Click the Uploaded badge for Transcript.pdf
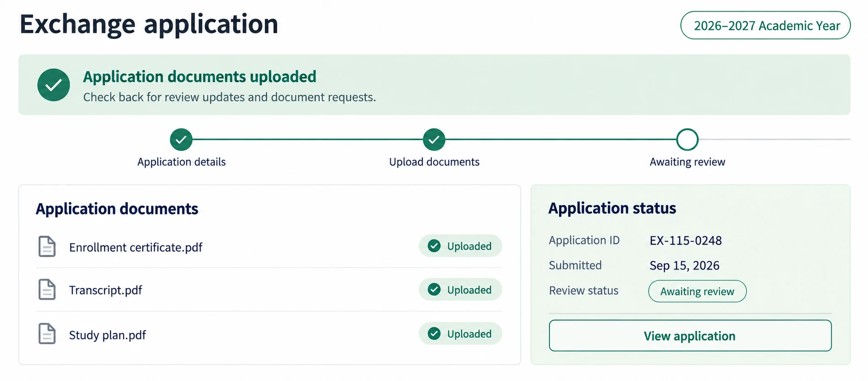The height and width of the screenshot is (381, 868). click(x=460, y=290)
